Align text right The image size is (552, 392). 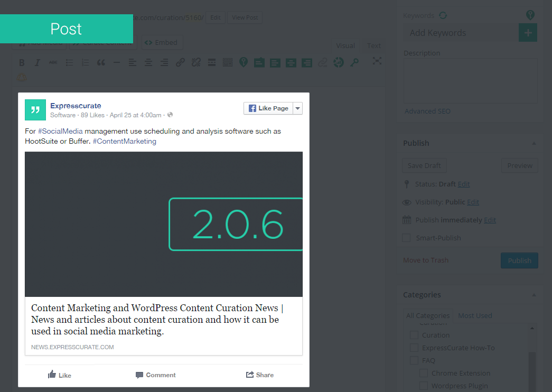coord(164,63)
